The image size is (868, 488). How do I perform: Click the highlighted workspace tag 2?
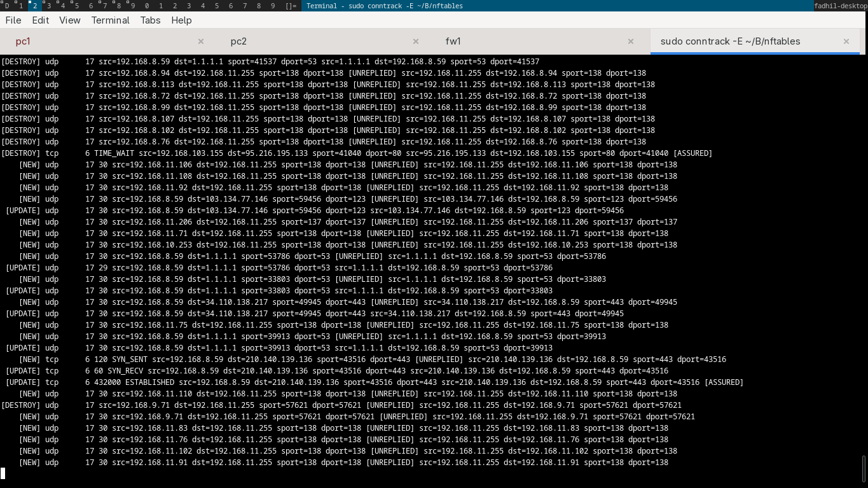tap(35, 6)
